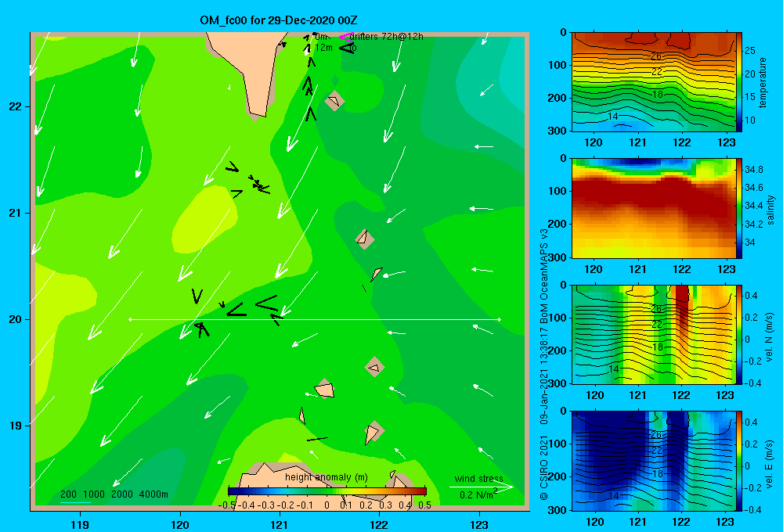783x532 pixels.
Task: Click the main map latitude label '22'
Action: 16,106
